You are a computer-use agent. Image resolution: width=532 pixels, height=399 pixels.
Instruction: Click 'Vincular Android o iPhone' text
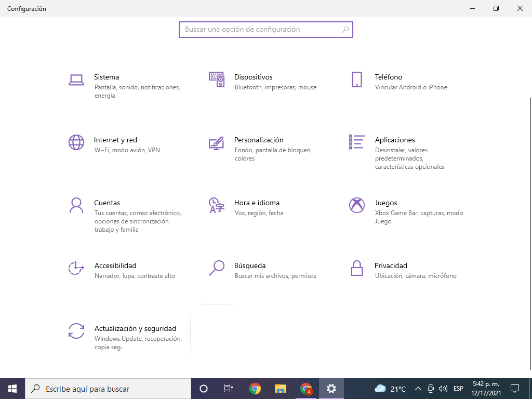(x=411, y=87)
